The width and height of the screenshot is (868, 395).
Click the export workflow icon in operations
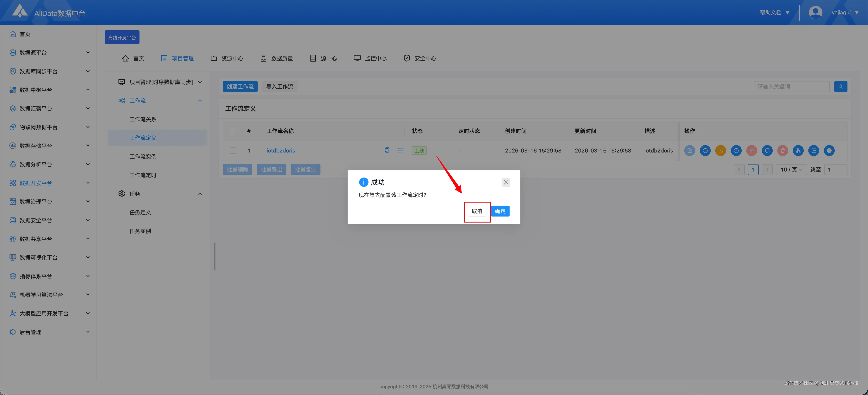pyautogui.click(x=813, y=150)
